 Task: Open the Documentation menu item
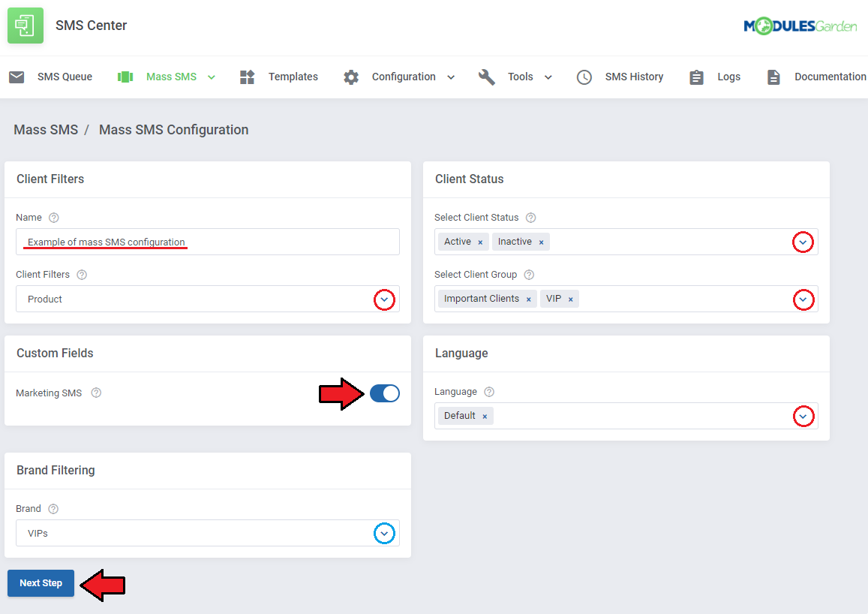(x=830, y=77)
